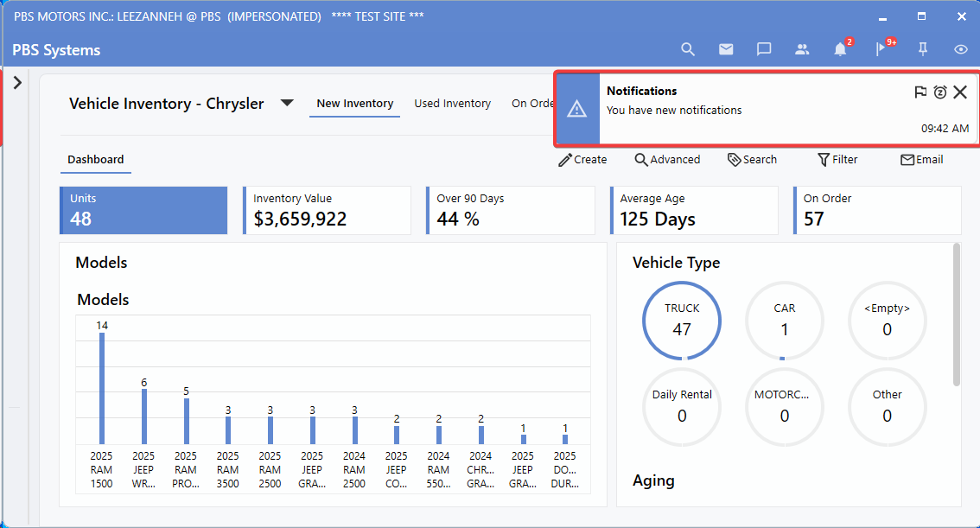Open the notification bell icon
The image size is (980, 528).
point(840,49)
